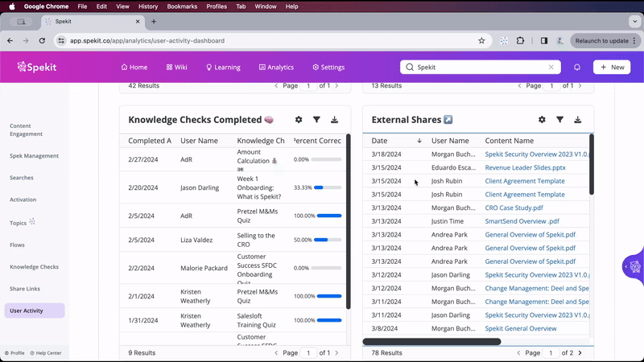
Task: Select Knowledge Checks in sidebar
Action: tap(34, 267)
